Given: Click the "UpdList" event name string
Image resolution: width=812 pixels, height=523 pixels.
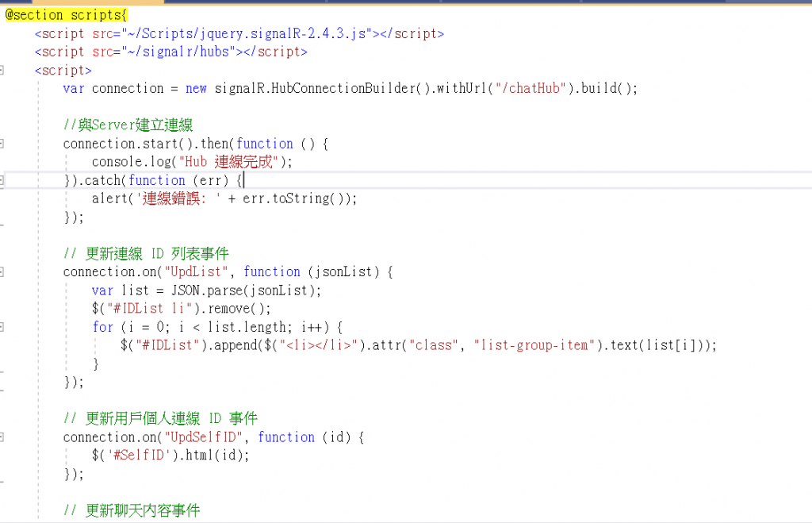Looking at the screenshot, I should pos(197,271).
